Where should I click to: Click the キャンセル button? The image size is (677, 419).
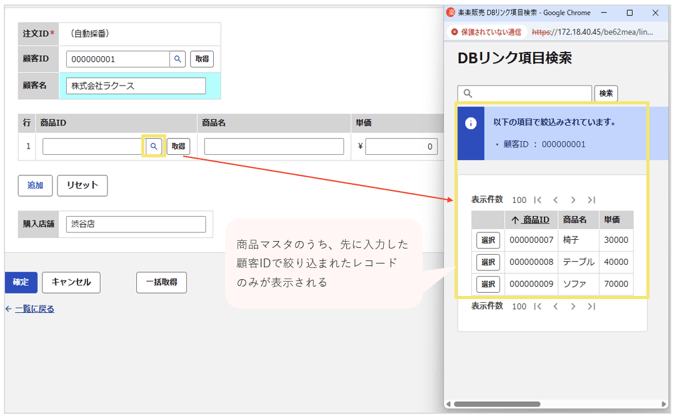point(71,283)
